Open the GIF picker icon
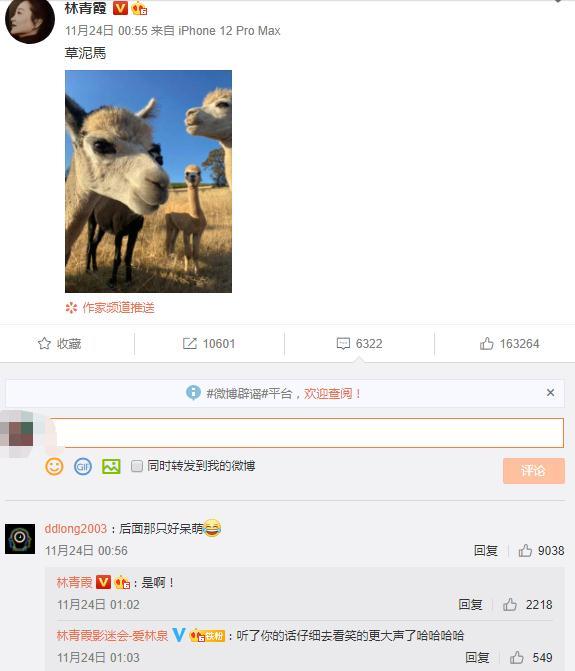Image resolution: width=575 pixels, height=671 pixels. pyautogui.click(x=83, y=466)
